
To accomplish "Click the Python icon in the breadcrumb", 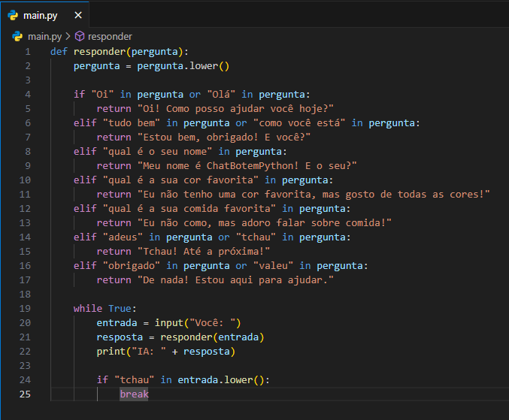I will coord(17,36).
